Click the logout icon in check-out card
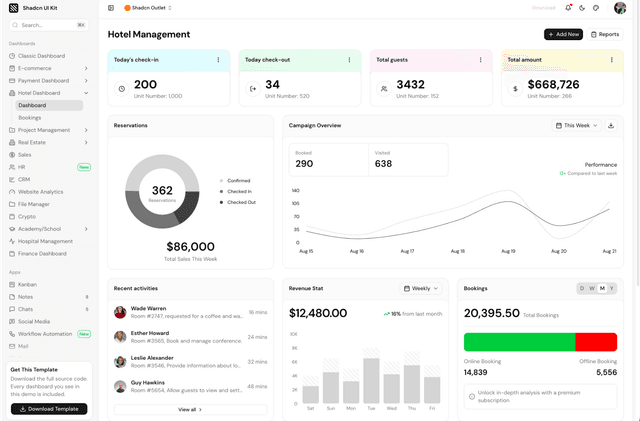 point(253,89)
